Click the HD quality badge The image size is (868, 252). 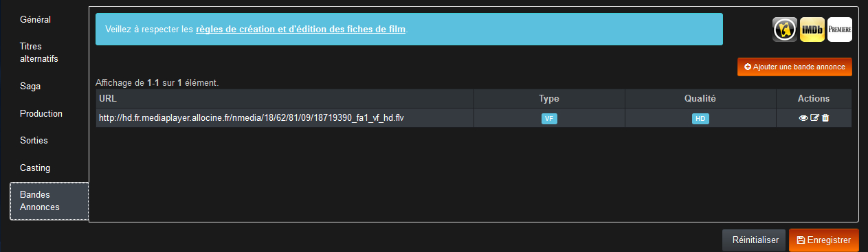(x=700, y=118)
